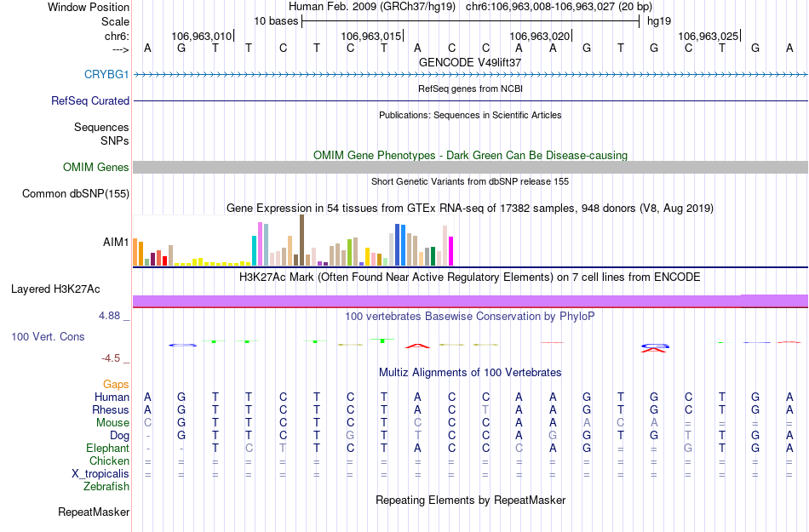Click the magenta GTEx expression bar
The image size is (809, 532).
point(451,251)
